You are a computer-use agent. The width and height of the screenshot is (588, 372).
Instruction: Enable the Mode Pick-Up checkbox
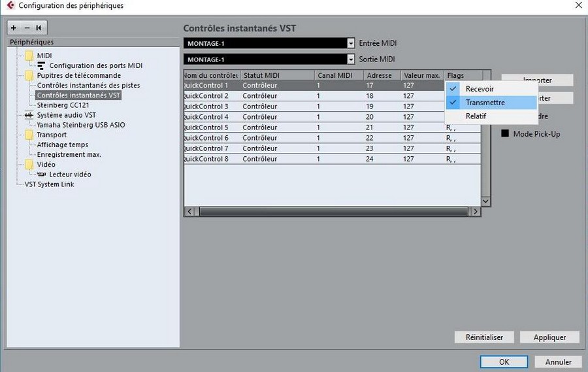point(505,133)
